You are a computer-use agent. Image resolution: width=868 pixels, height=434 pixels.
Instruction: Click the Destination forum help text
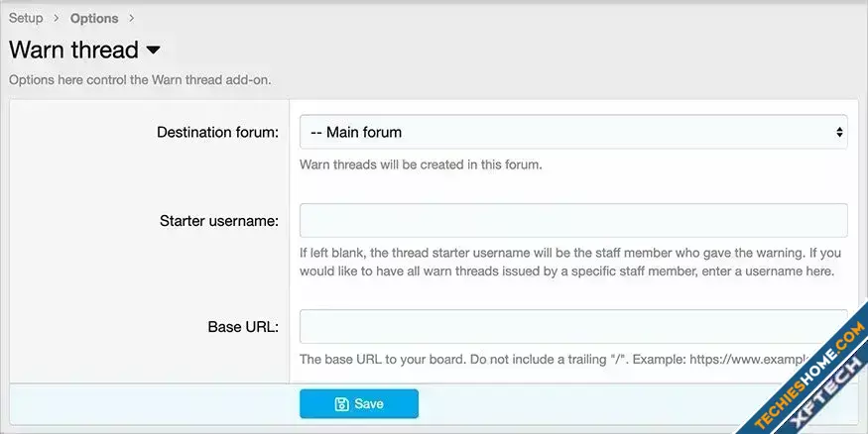[x=421, y=164]
